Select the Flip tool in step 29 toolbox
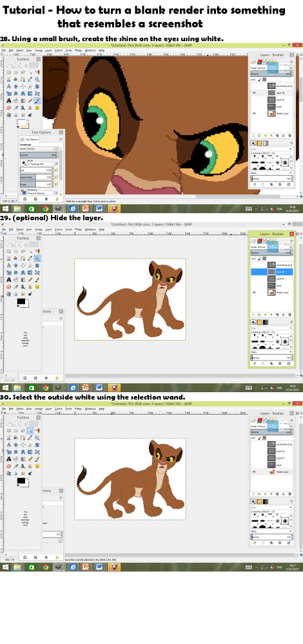This screenshot has width=303, height=644. tap(30, 272)
